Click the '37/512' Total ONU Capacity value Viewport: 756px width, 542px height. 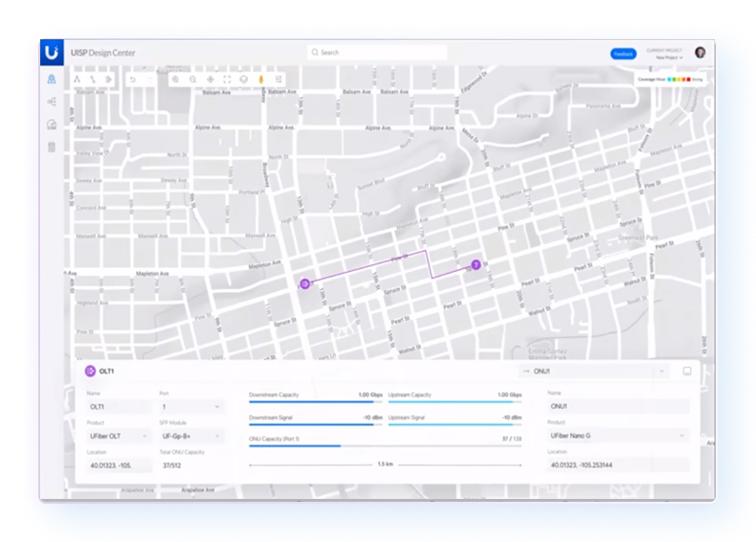point(171,465)
